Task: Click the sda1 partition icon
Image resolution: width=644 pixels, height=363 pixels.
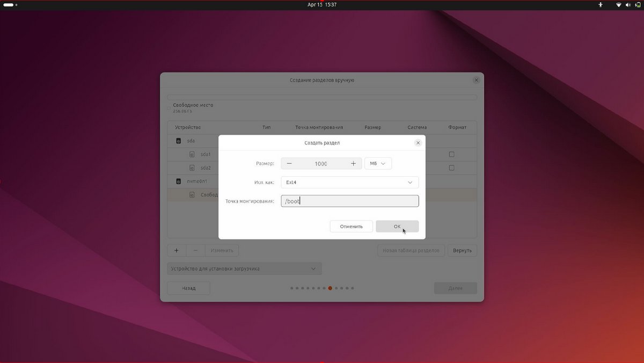Action: click(192, 155)
